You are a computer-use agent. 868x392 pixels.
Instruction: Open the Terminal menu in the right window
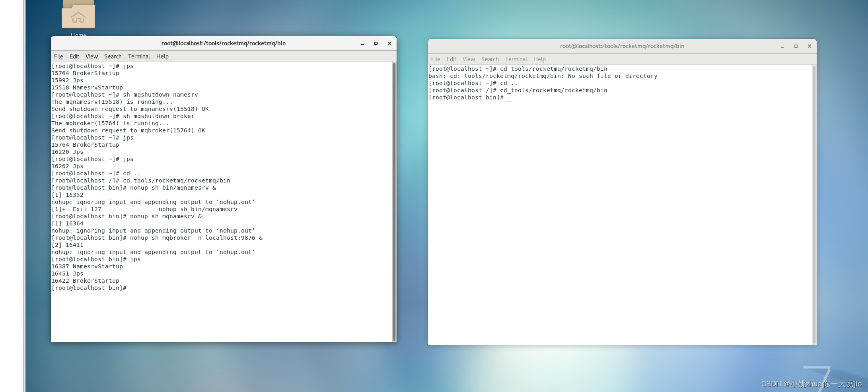(x=516, y=59)
